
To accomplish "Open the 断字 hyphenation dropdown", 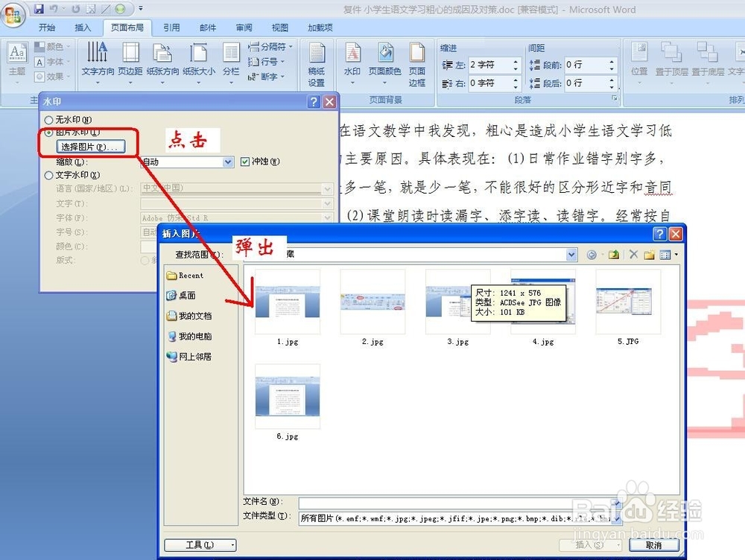I will [267, 77].
